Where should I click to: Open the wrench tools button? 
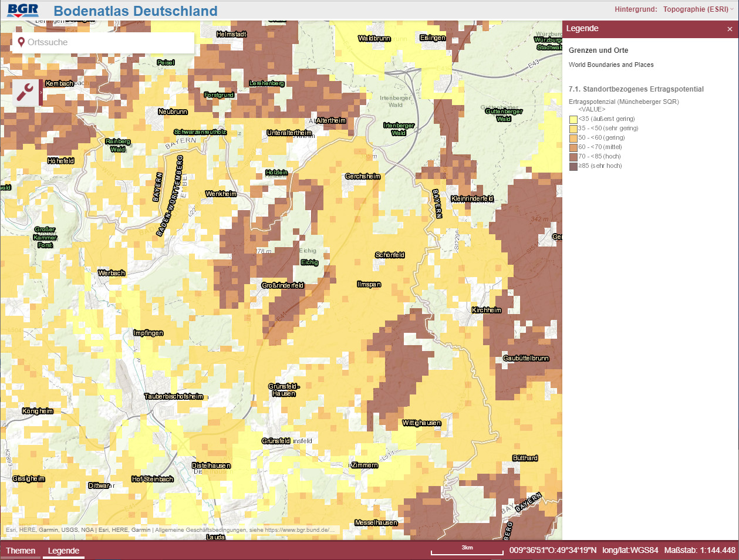[x=25, y=92]
